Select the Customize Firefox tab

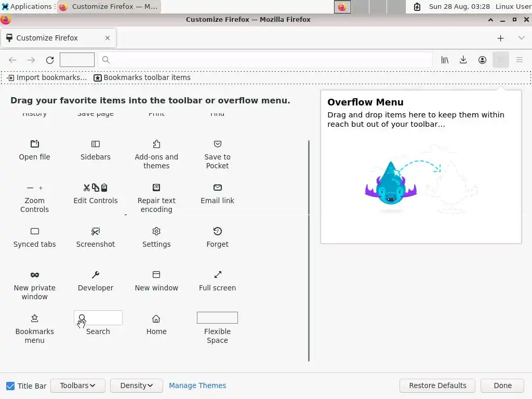(59, 38)
